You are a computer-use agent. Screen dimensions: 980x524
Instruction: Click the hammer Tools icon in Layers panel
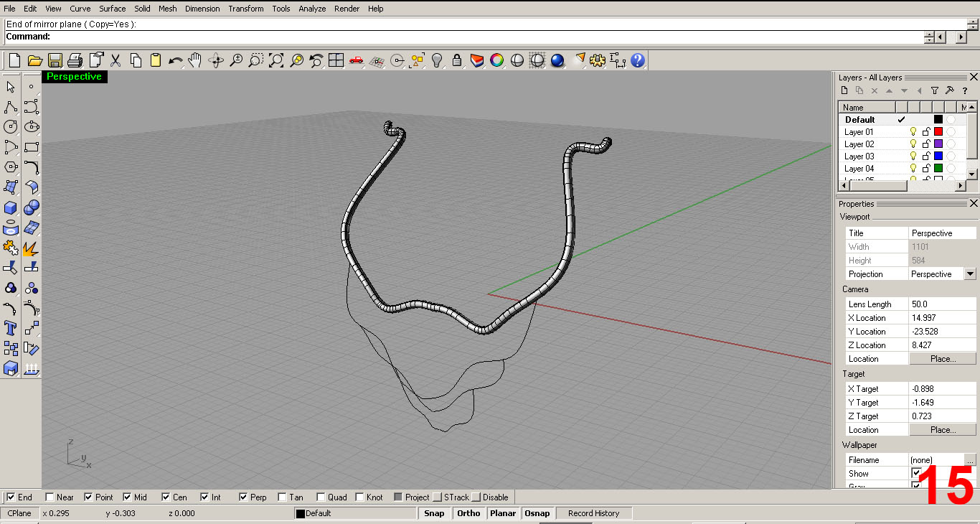tap(950, 90)
